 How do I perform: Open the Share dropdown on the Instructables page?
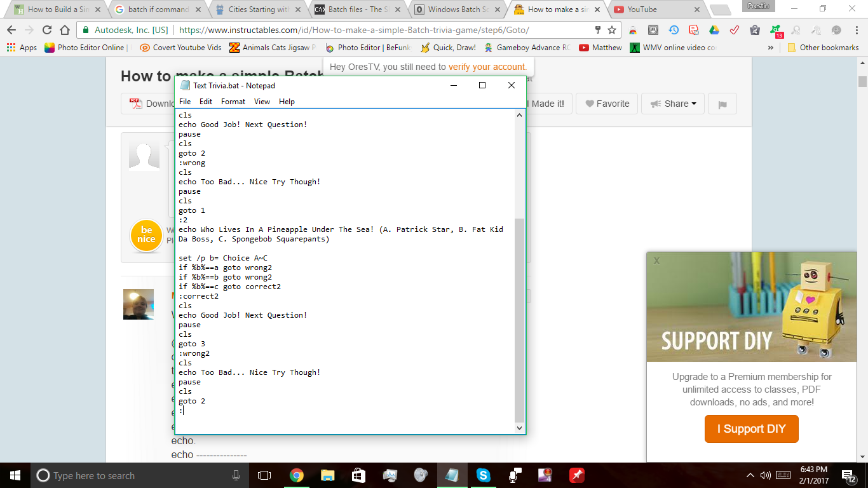pyautogui.click(x=672, y=103)
